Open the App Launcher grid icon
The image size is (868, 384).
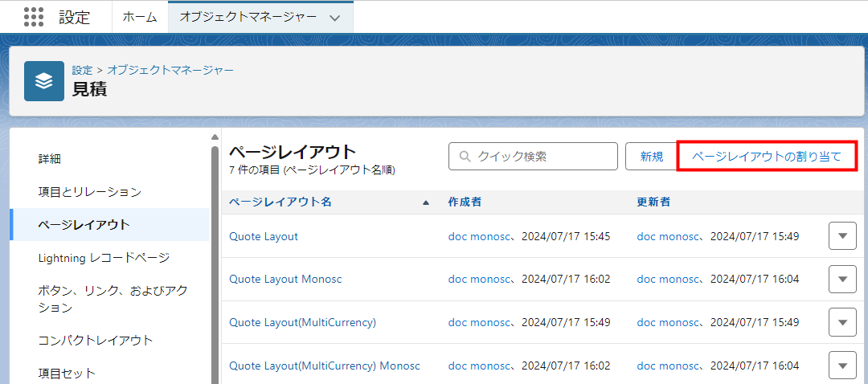pyautogui.click(x=33, y=17)
